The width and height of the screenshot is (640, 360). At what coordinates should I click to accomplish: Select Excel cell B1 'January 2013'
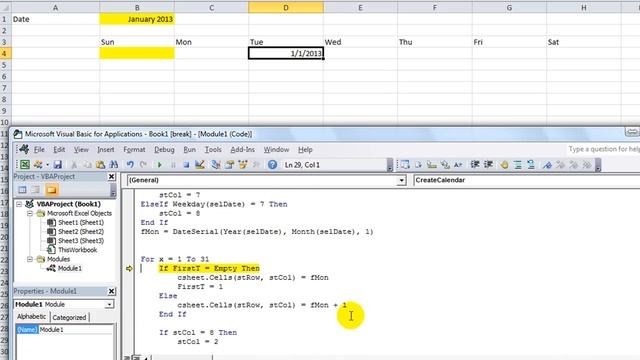pyautogui.click(x=137, y=19)
